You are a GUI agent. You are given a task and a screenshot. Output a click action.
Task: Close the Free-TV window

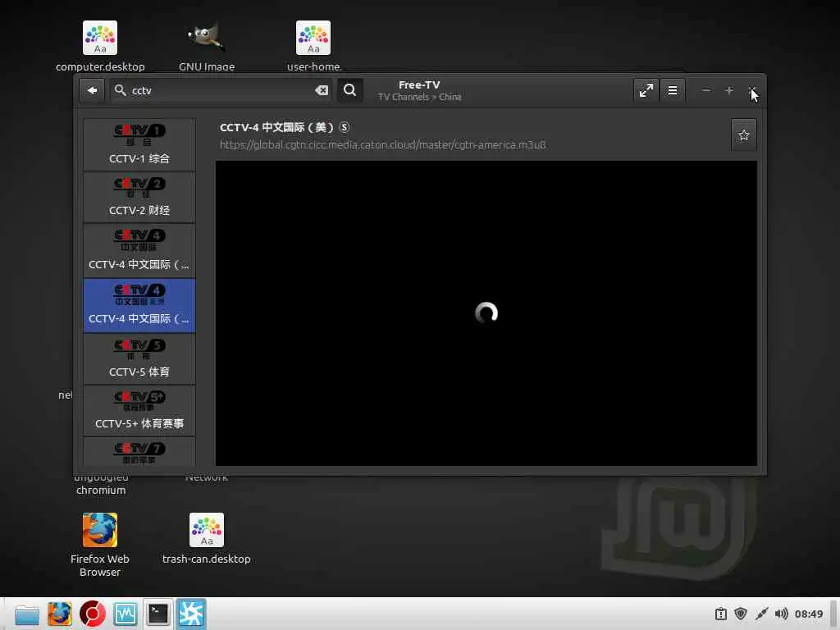[751, 90]
